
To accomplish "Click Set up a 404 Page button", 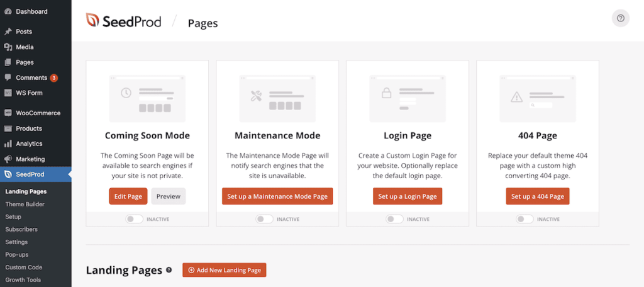I will (538, 196).
